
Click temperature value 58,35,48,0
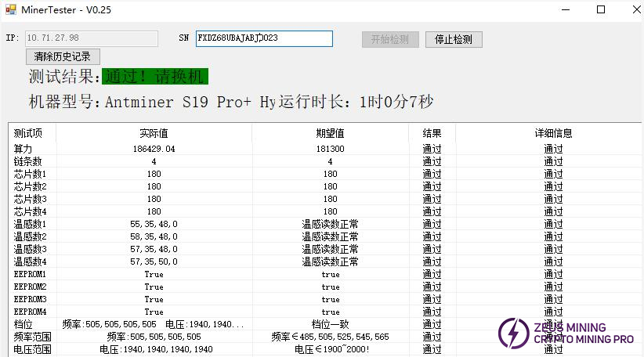pyautogui.click(x=154, y=236)
